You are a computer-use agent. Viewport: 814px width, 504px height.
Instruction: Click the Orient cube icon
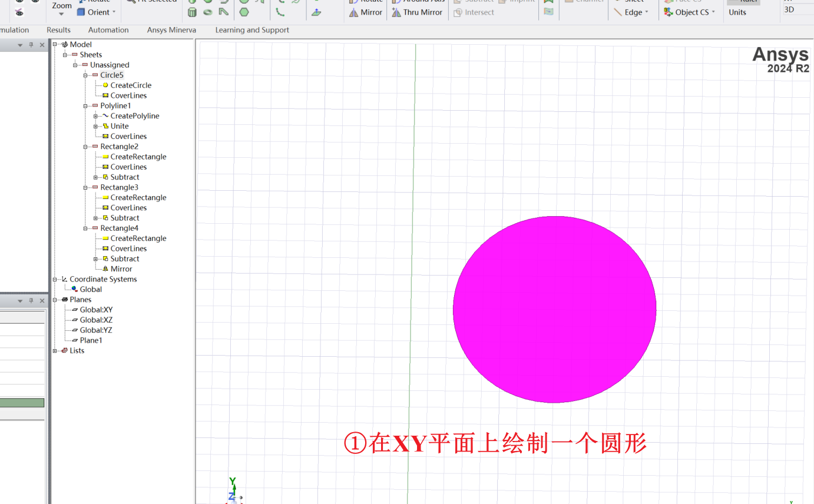81,12
